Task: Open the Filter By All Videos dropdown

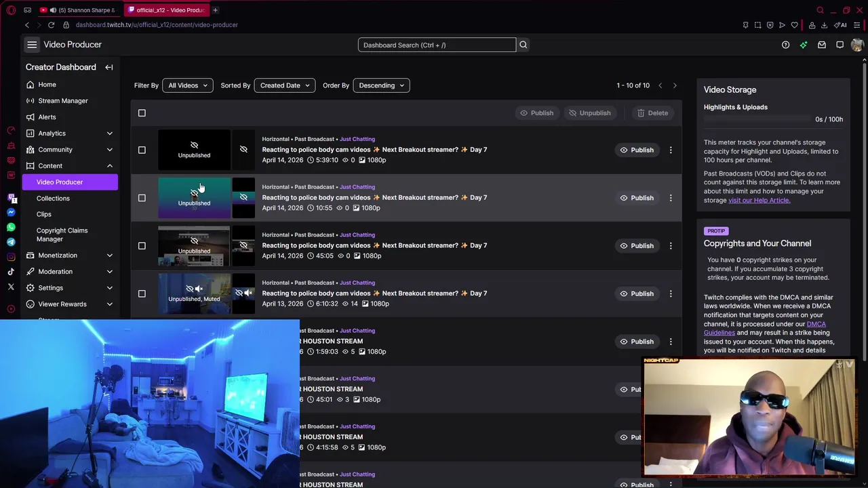Action: coord(187,85)
